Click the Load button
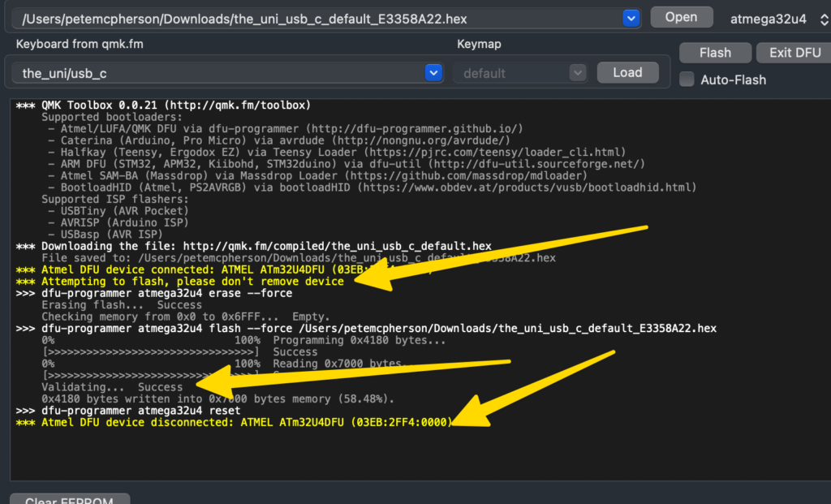Image resolution: width=831 pixels, height=504 pixels. 627,72
